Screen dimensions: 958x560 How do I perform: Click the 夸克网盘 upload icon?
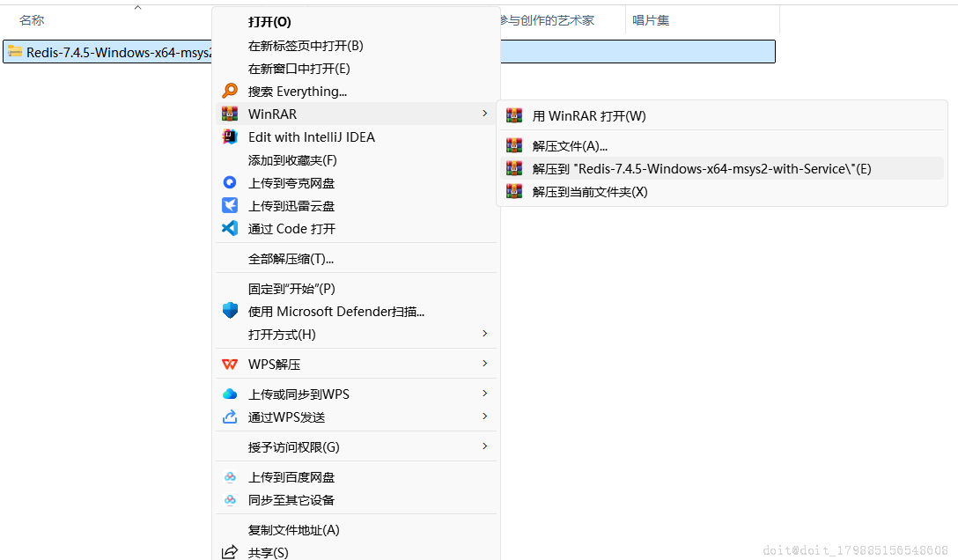229,183
